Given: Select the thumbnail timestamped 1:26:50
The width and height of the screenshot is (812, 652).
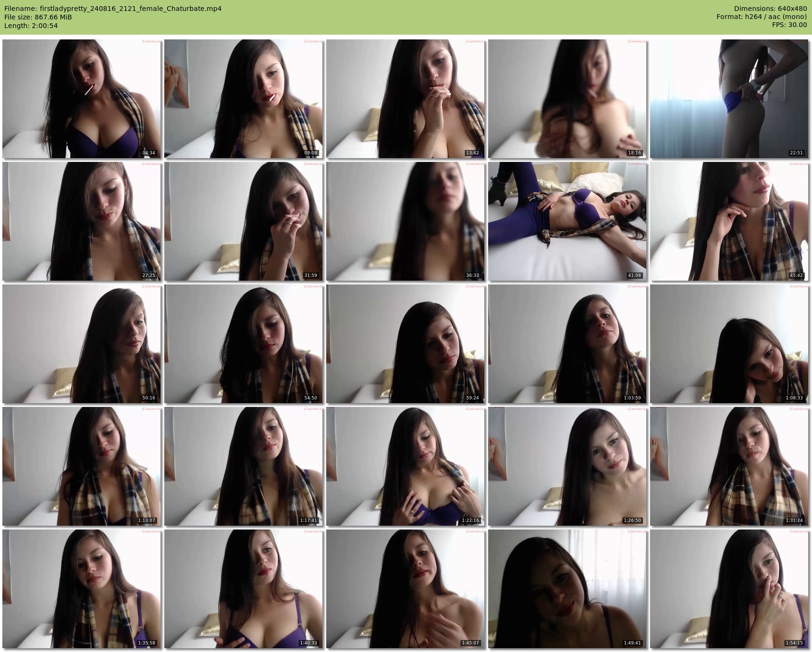Looking at the screenshot, I should (567, 466).
